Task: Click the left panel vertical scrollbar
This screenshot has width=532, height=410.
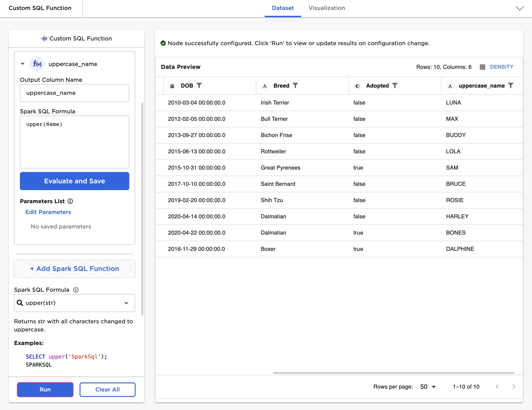Action: 142,209
